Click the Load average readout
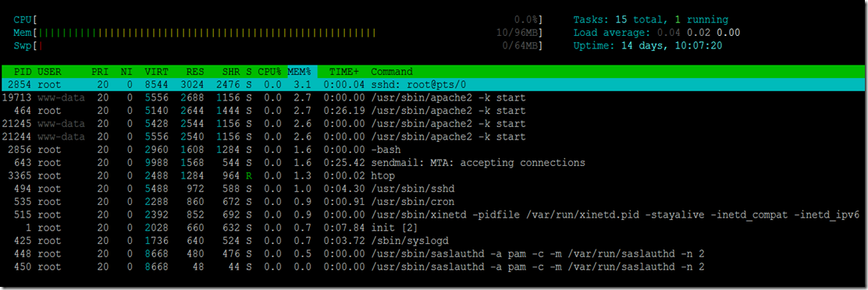This screenshot has width=868, height=290. click(x=657, y=34)
